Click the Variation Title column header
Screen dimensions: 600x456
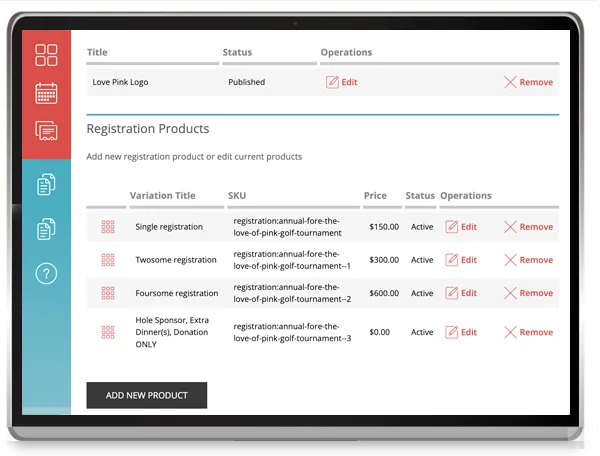(x=162, y=196)
